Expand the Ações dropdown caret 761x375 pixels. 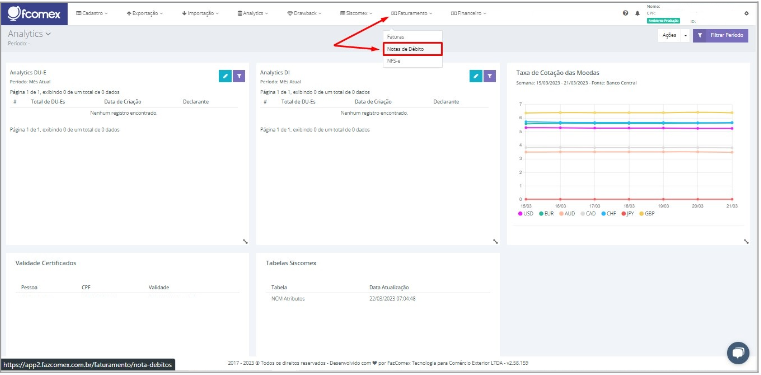[685, 35]
